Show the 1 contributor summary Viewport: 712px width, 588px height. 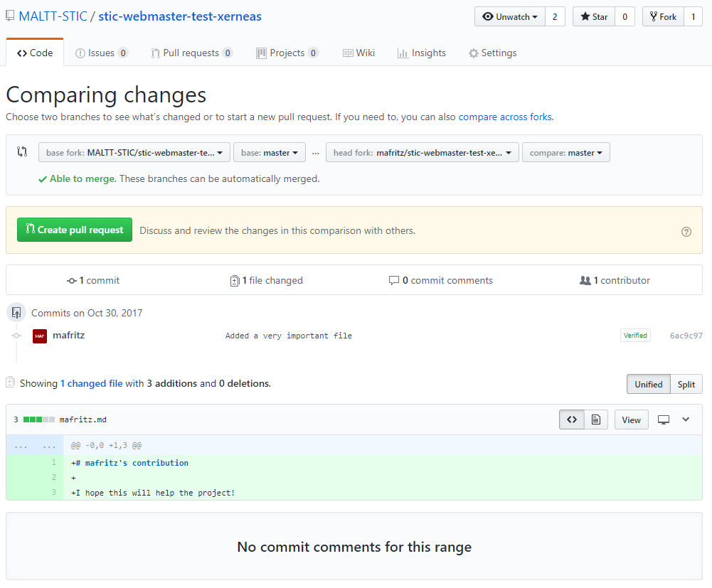[x=615, y=280]
